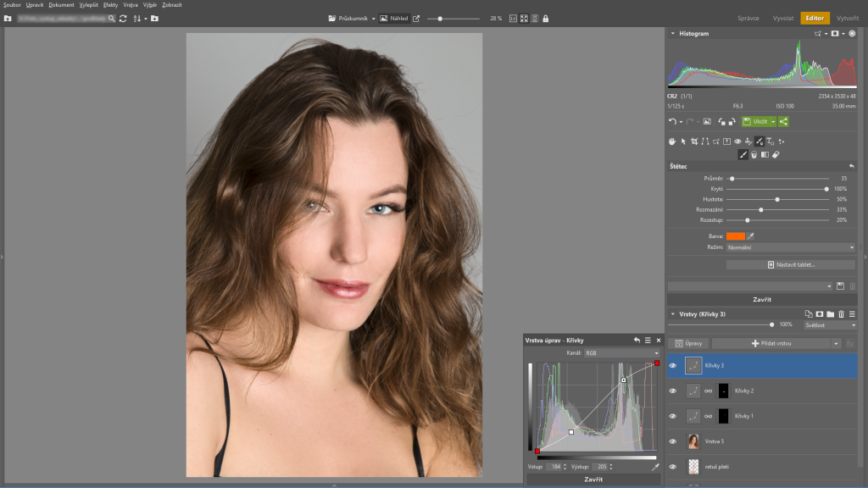Delete layer with the trash icon
The width and height of the screenshot is (868, 488).
tap(841, 313)
